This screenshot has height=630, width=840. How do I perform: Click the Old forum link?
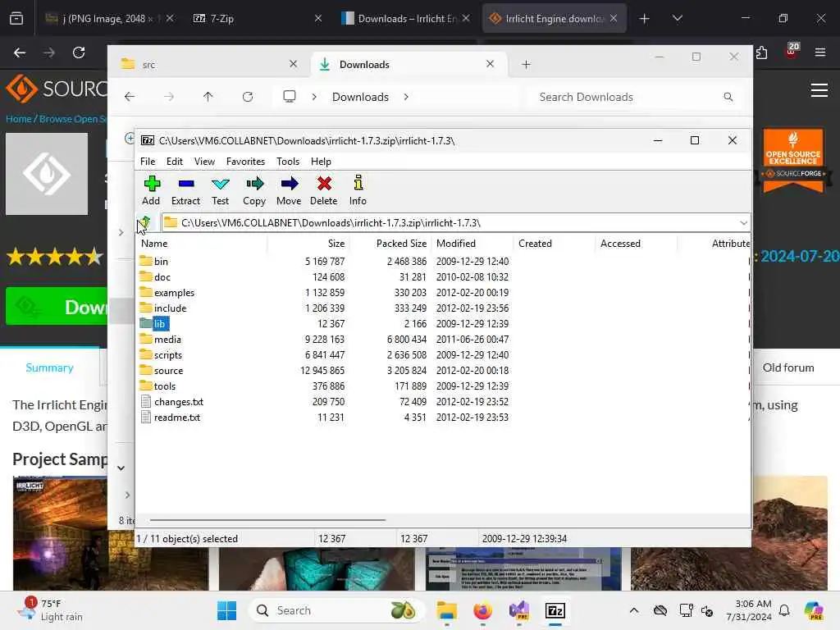788,367
